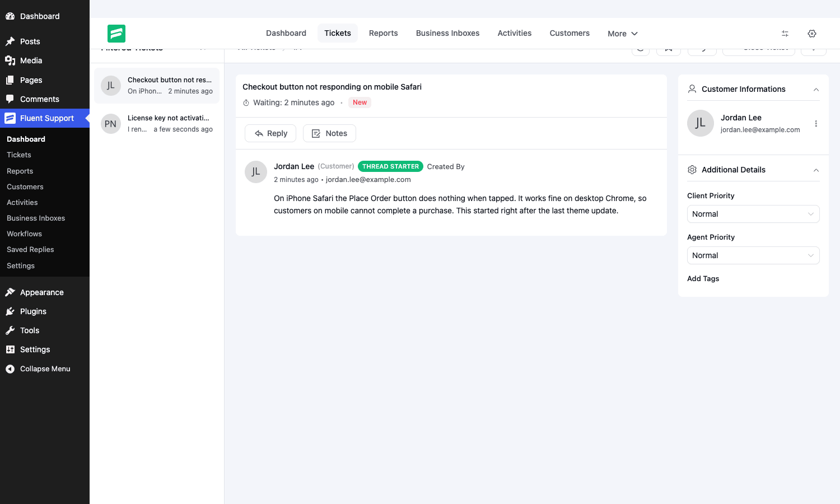Expand the More menu in top navigation
This screenshot has width=840, height=504.
(x=623, y=34)
